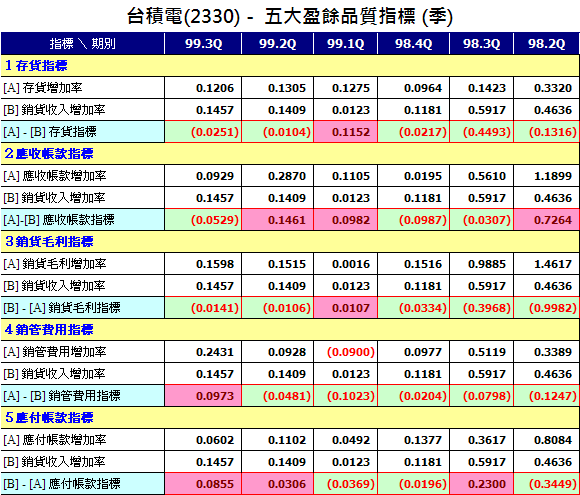Viewport: 580px width, 495px height.
Task: Click pink cell 0.7264 in 應收帳款指標 row
Action: coord(546,220)
